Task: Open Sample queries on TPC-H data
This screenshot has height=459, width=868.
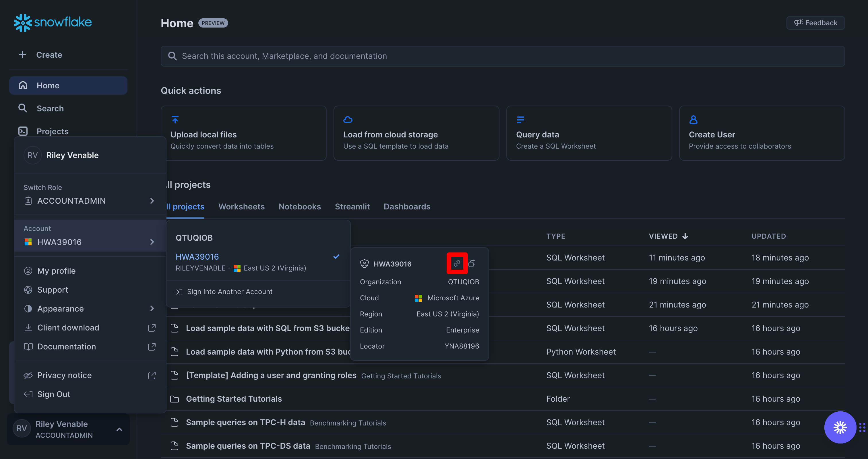Action: [x=245, y=422]
